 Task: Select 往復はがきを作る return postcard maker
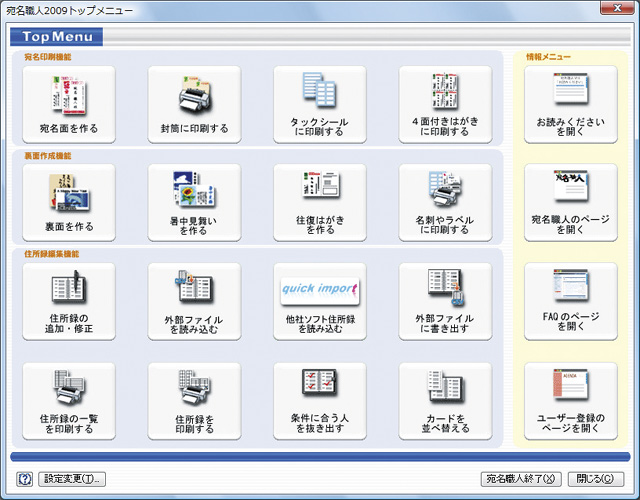coord(320,202)
